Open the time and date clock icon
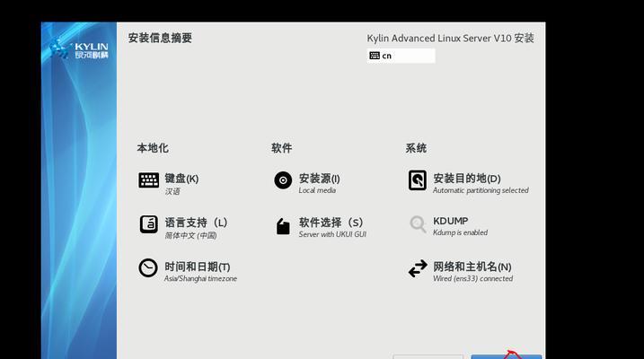Viewport: 644px width, 359px height. [148, 268]
